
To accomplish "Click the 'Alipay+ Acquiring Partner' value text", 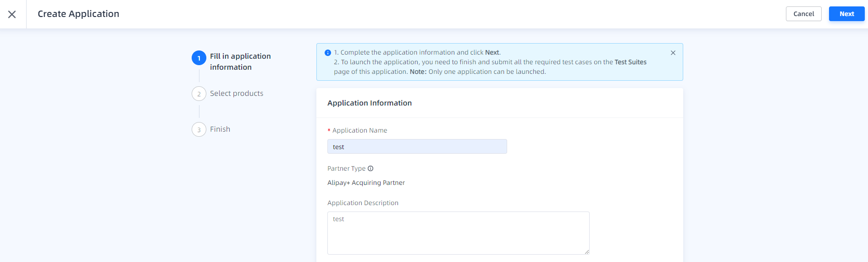I will click(366, 183).
